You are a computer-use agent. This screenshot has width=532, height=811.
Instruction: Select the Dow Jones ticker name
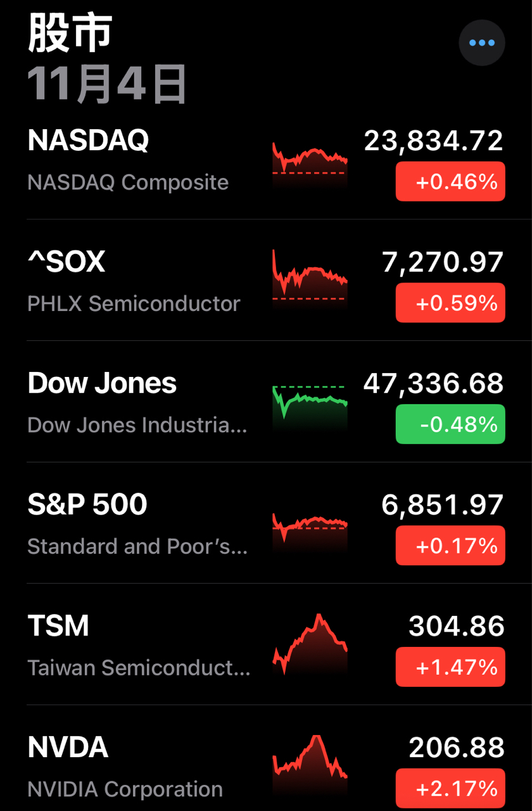click(102, 383)
